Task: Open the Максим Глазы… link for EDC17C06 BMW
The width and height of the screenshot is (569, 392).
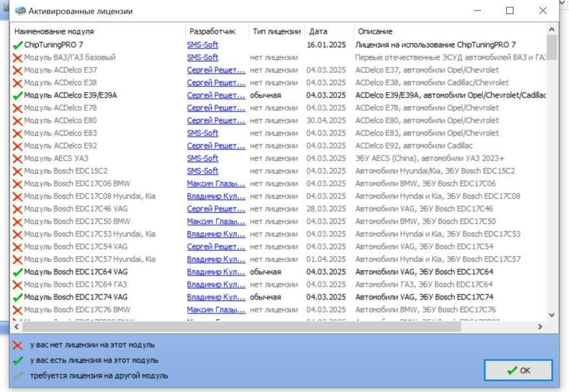Action: coord(216,183)
